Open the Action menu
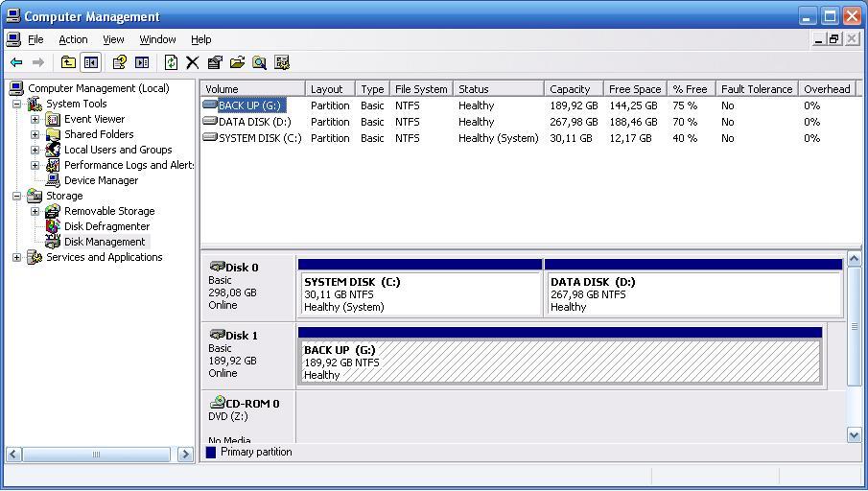The width and height of the screenshot is (868, 491). (x=73, y=39)
